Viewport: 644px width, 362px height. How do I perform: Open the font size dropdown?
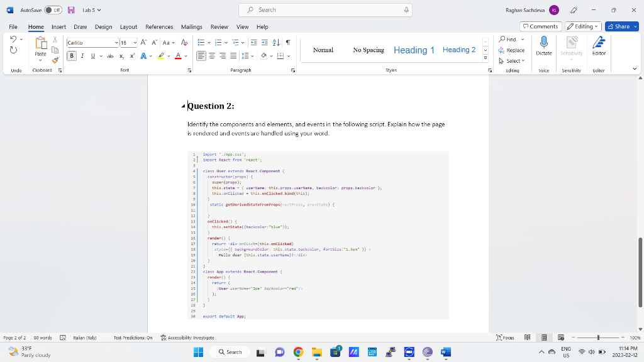click(135, 43)
